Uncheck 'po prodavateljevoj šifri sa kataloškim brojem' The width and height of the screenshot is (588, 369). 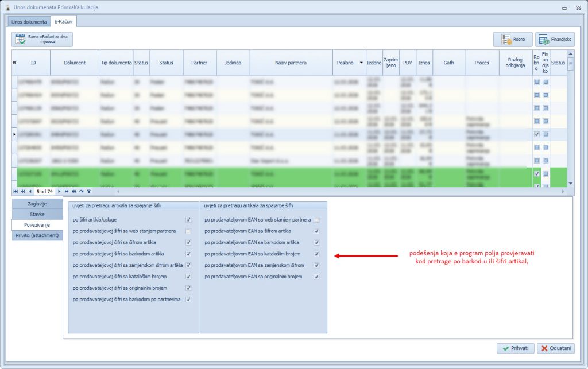(x=188, y=277)
